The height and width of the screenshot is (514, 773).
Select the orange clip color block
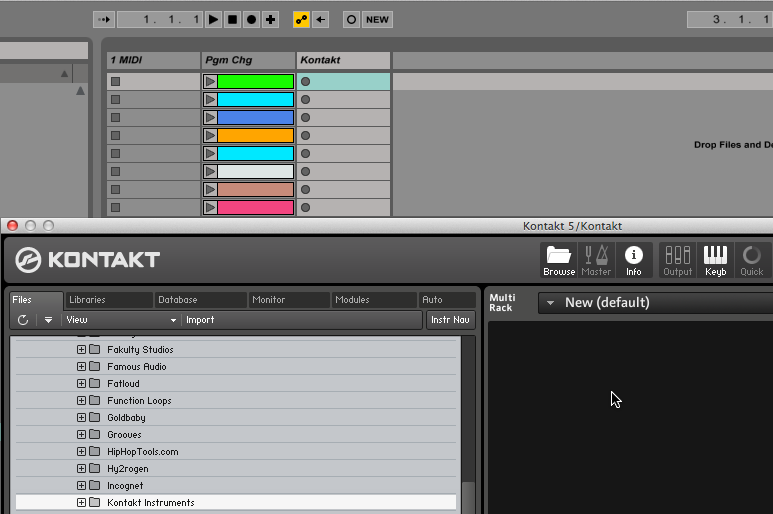point(255,136)
